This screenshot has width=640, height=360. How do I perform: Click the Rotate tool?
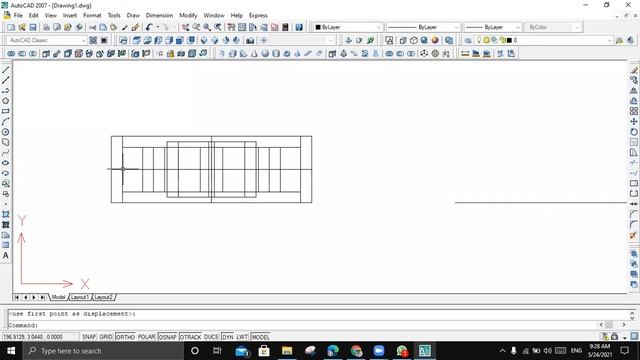point(633,132)
